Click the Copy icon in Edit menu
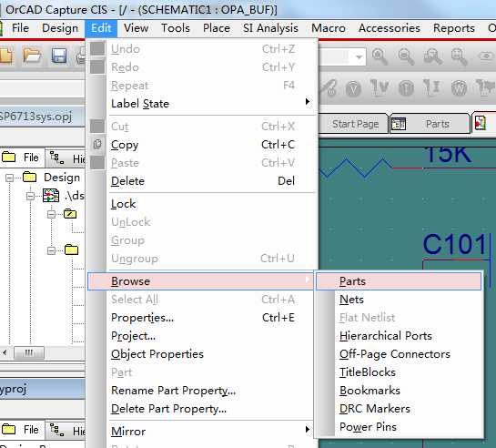The width and height of the screenshot is (496, 448). [97, 144]
